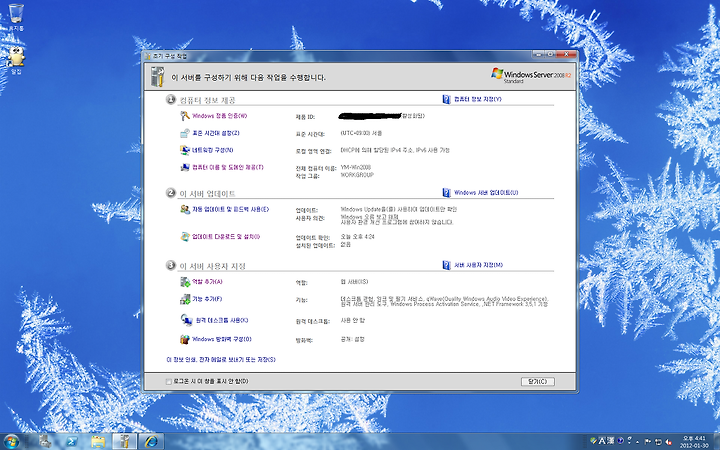Click the Windows activation key icon
The width and height of the screenshot is (720, 450).
tap(185, 116)
